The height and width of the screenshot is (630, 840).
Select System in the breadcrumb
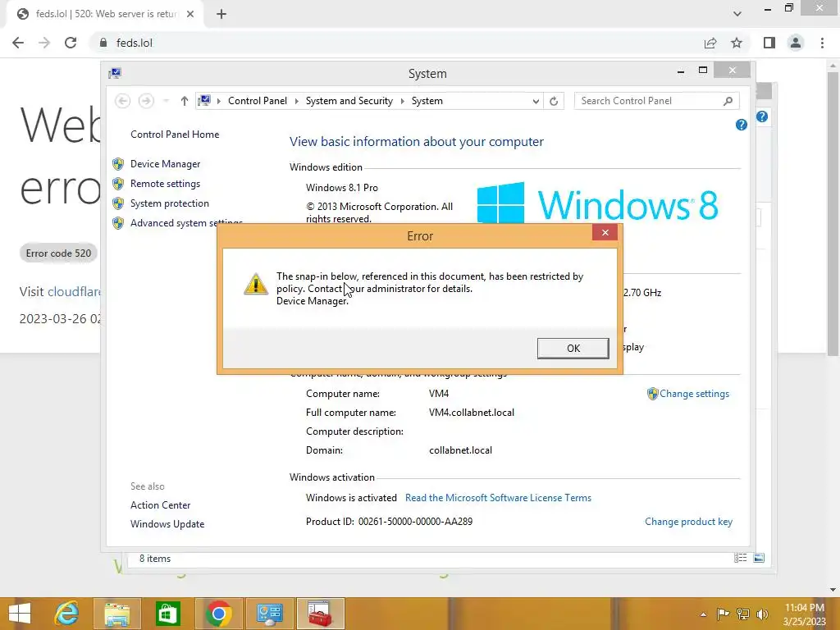tap(427, 101)
